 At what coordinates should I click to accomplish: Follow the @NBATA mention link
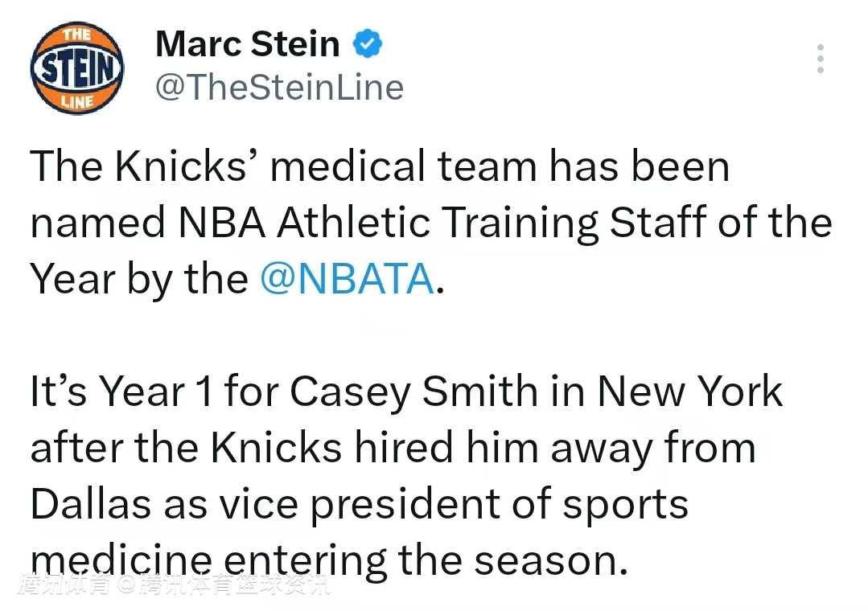(x=347, y=278)
